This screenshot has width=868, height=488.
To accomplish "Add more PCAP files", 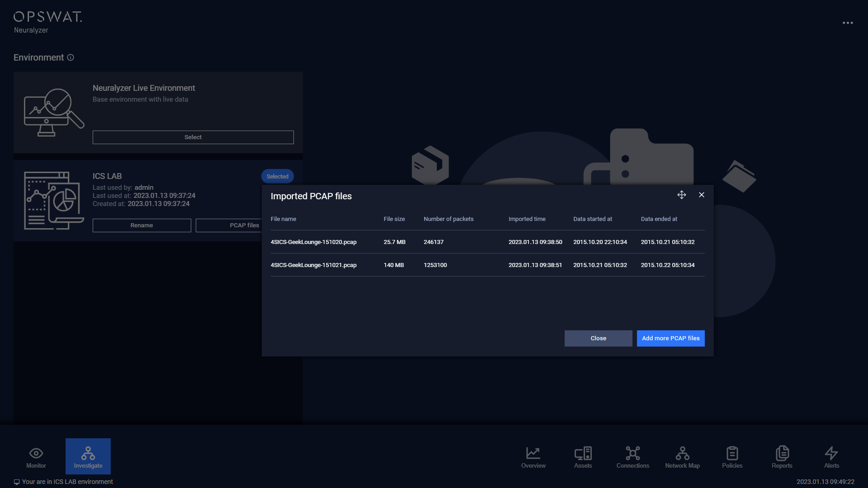I will pos(670,338).
